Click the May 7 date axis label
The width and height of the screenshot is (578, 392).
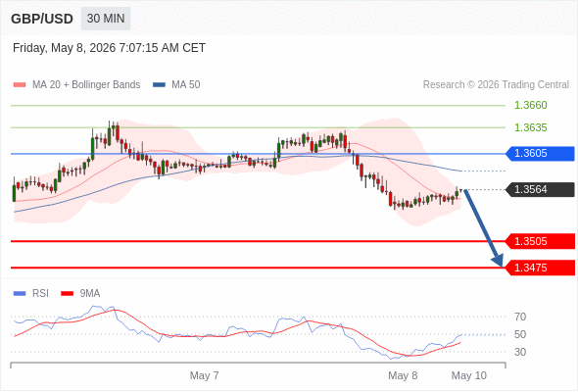(204, 375)
